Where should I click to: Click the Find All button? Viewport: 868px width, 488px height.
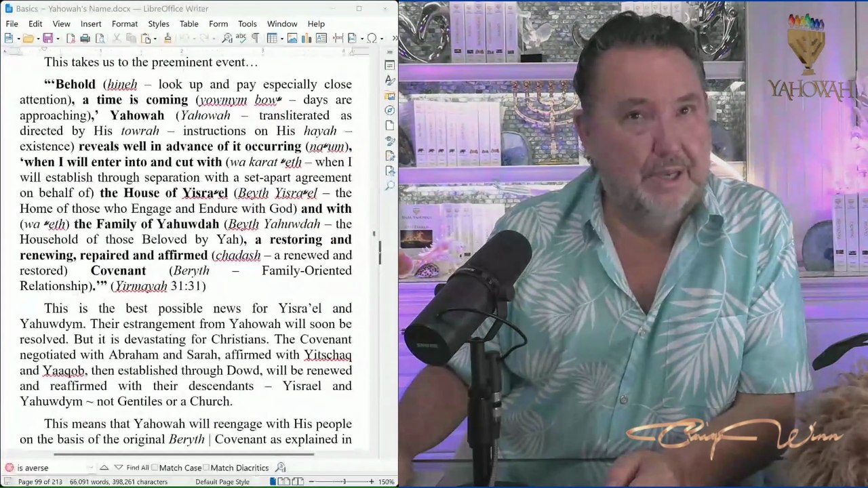point(138,468)
